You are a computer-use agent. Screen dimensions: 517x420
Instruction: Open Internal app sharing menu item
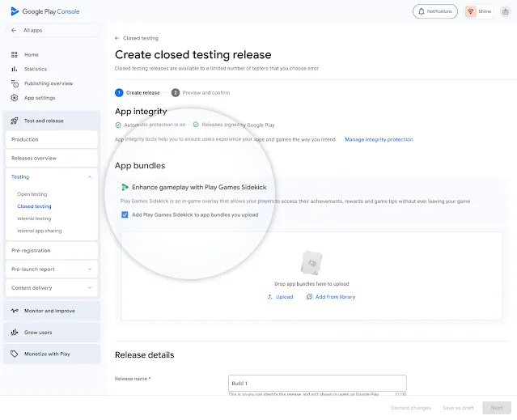pos(39,231)
